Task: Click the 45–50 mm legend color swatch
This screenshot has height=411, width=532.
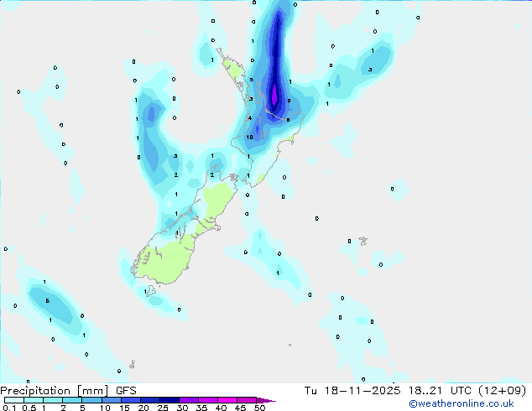Action: (x=247, y=400)
